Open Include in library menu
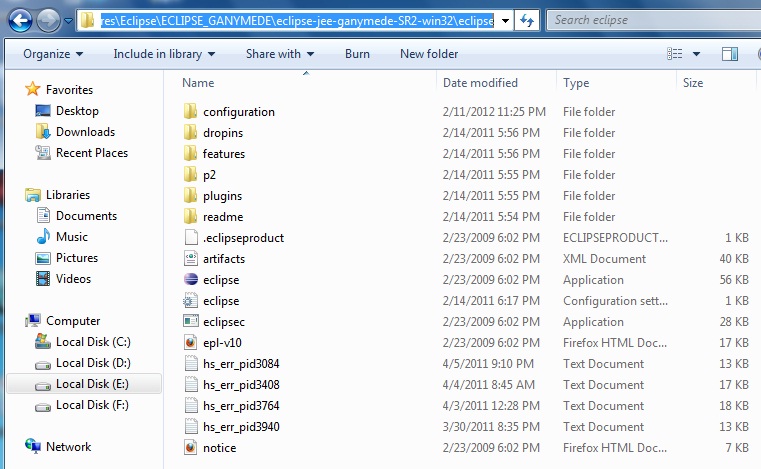 pos(164,54)
